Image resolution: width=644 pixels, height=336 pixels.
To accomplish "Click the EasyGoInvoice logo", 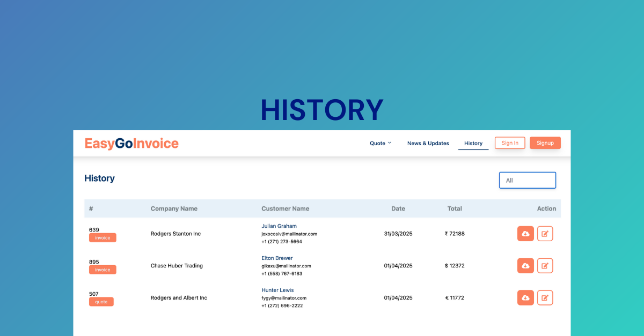I will [x=131, y=143].
